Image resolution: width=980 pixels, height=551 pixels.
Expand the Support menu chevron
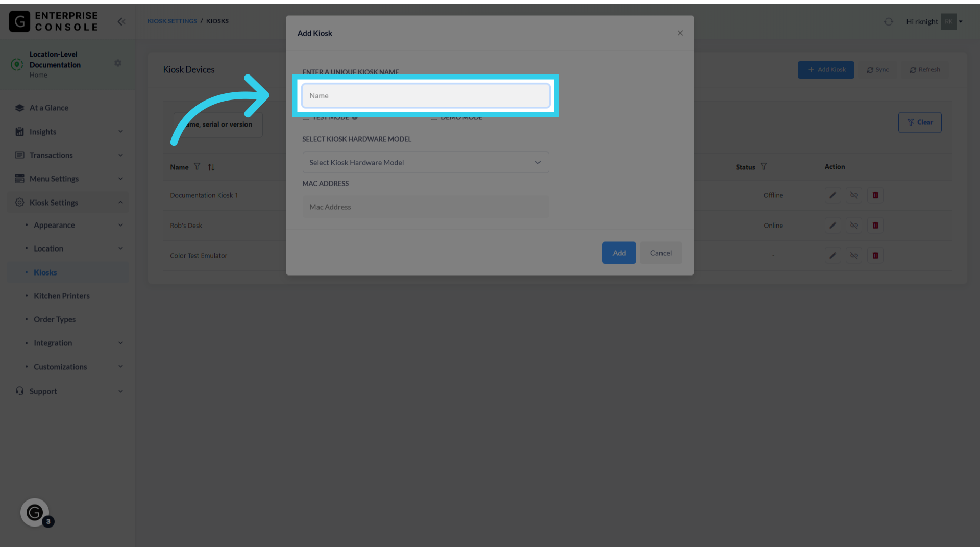click(120, 391)
